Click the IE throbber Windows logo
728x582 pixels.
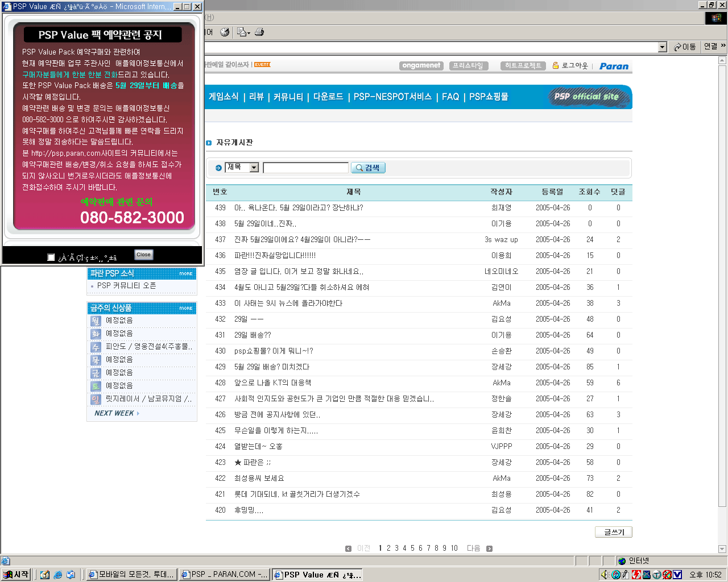click(716, 18)
